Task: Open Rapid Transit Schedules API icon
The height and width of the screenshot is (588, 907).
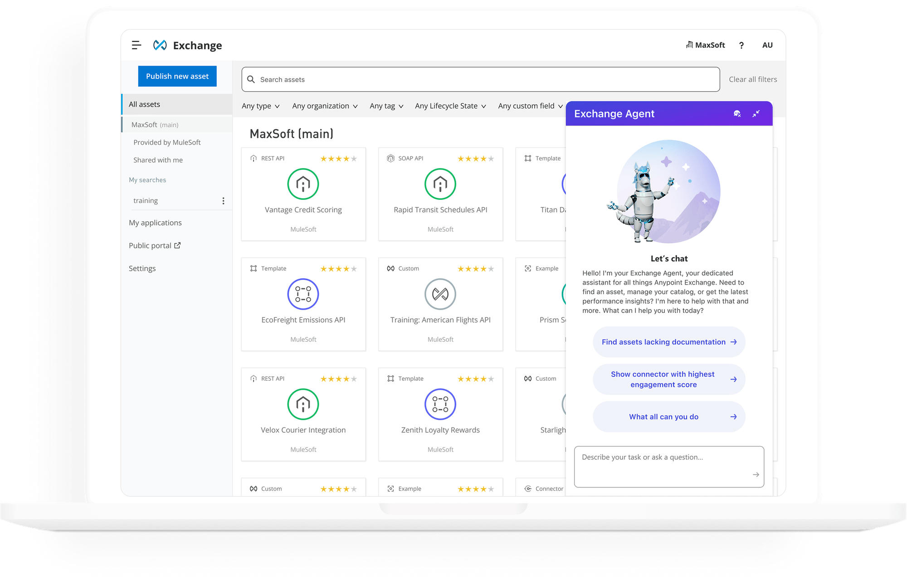Action: point(440,184)
